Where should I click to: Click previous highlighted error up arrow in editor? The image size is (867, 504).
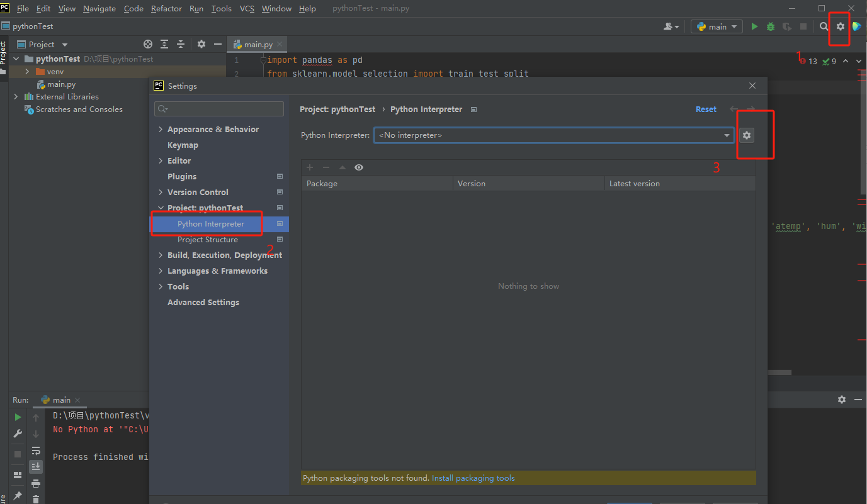(846, 61)
